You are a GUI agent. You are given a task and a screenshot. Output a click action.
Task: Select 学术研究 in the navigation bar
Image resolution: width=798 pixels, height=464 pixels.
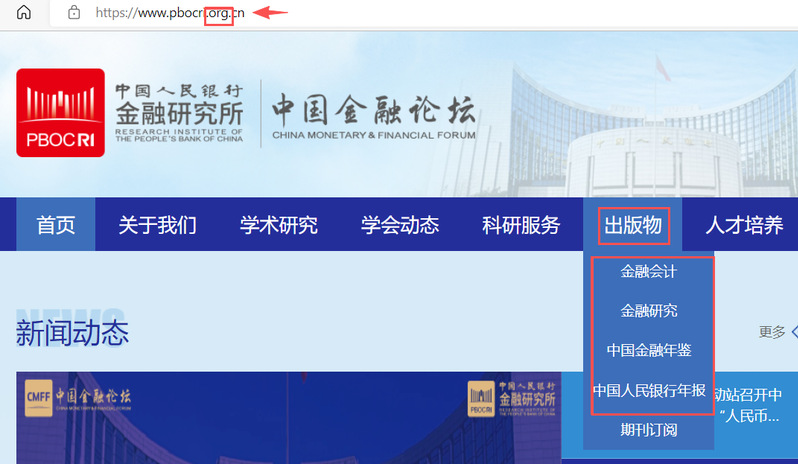tap(278, 225)
